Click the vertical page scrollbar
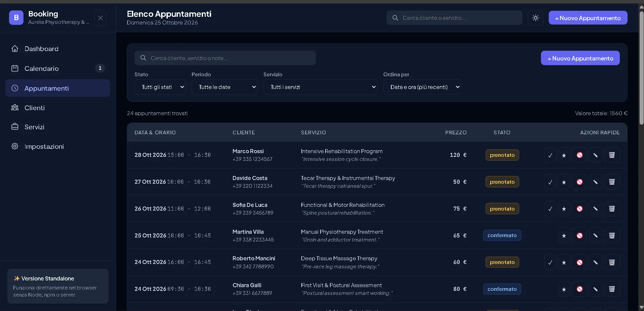644x311 pixels. click(x=641, y=67)
